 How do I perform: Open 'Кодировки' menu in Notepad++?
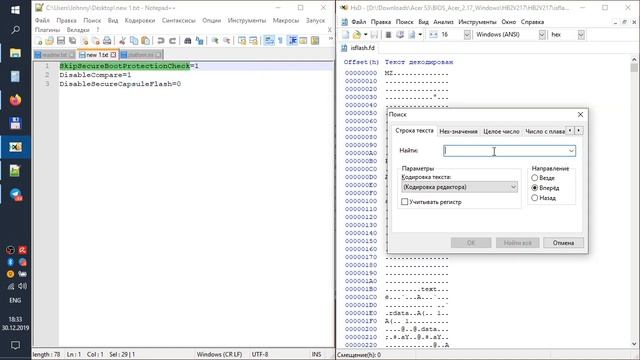pyautogui.click(x=140, y=20)
